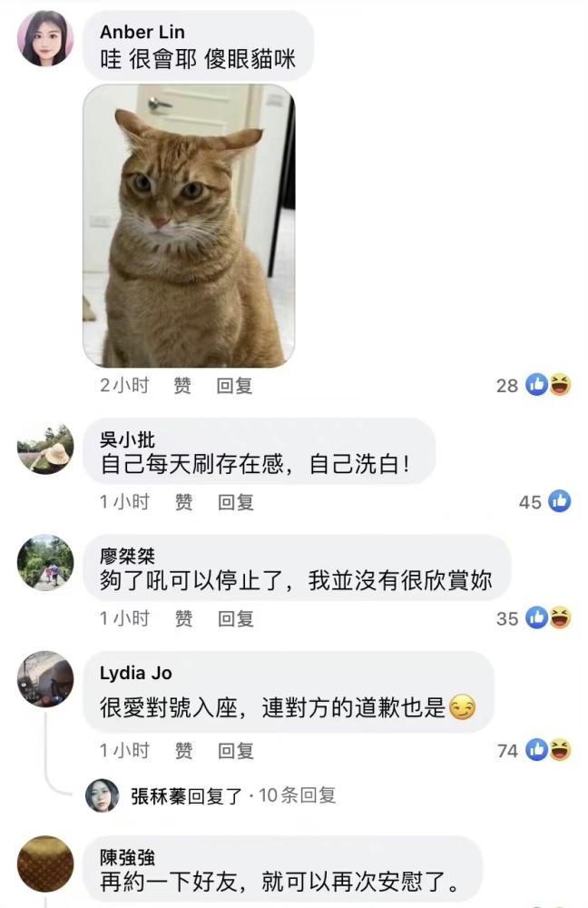This screenshot has height=908, width=588.
Task: View the 45 likes on 吳小批's comment
Action: (x=544, y=501)
